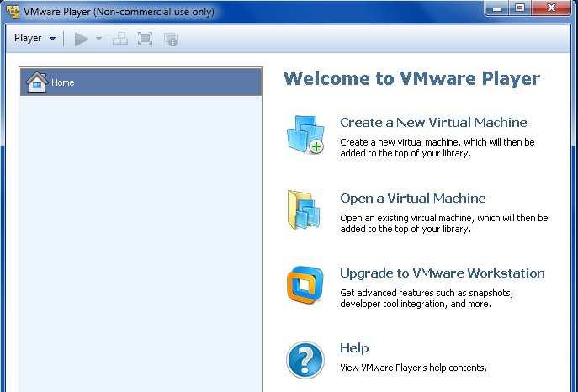Maximize the VMware Player window

tap(520, 8)
